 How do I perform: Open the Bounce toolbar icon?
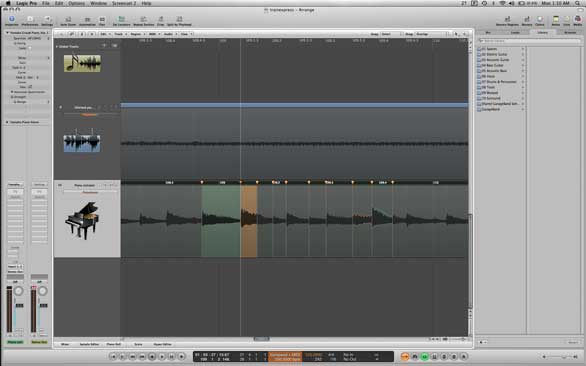click(527, 21)
